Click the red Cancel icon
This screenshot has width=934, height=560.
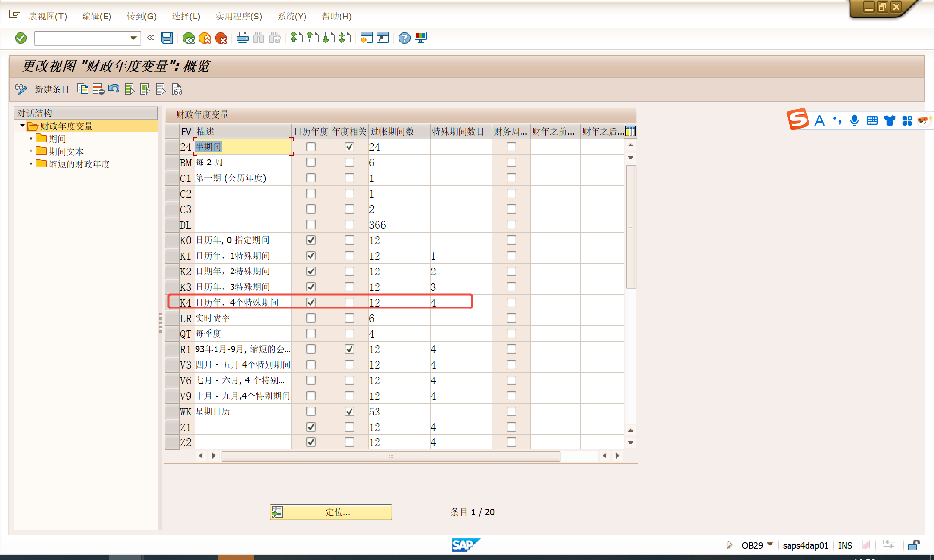[221, 38]
